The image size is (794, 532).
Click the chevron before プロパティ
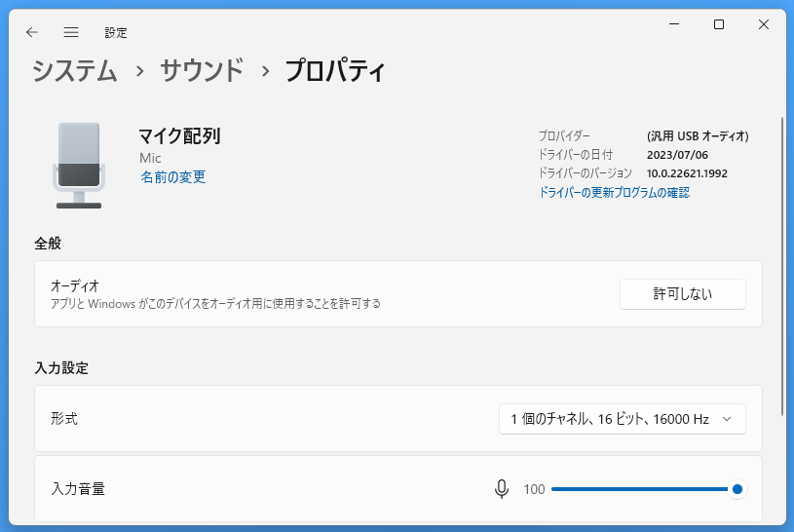265,71
